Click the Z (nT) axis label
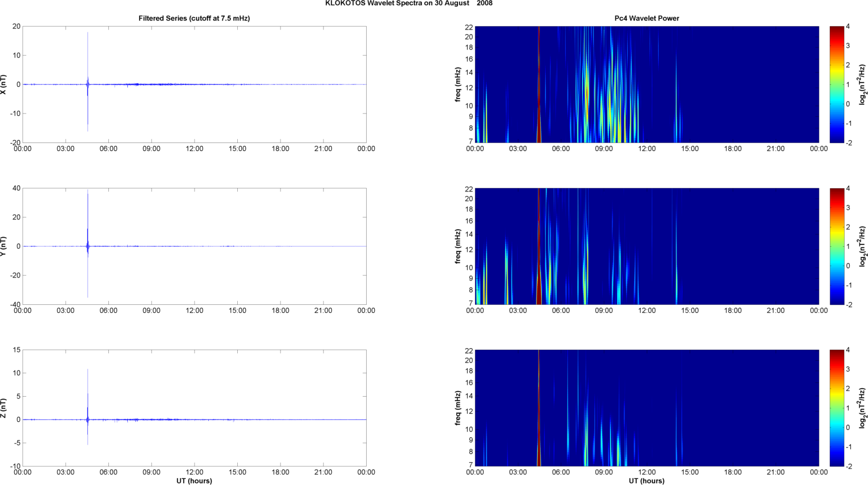 tap(3, 408)
